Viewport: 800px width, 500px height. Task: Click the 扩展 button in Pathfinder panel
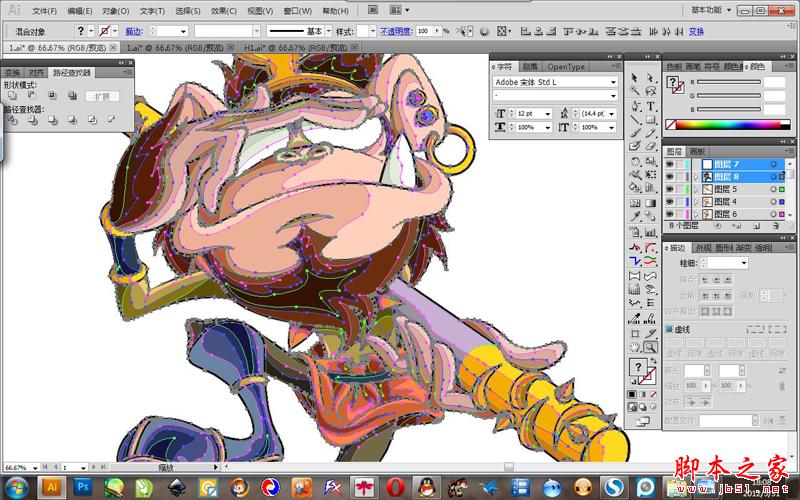[103, 96]
